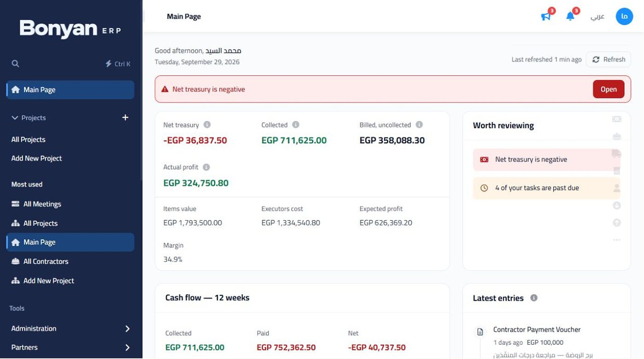Click the faint person icon in the quick rail
Screen dimensions: 644x359
click(617, 188)
